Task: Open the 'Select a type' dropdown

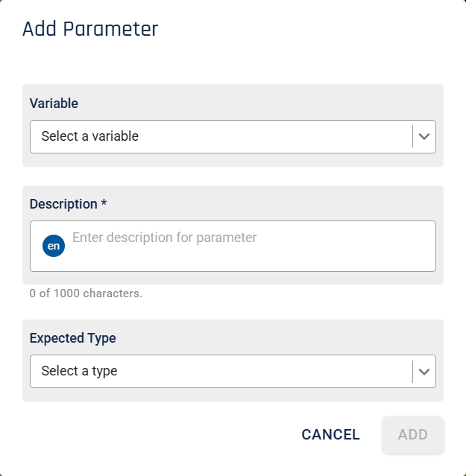Action: tap(233, 371)
